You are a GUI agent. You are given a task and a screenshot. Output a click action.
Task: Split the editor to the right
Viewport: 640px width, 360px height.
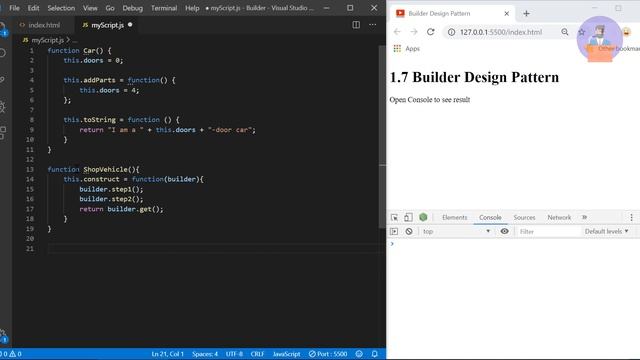pyautogui.click(x=356, y=25)
